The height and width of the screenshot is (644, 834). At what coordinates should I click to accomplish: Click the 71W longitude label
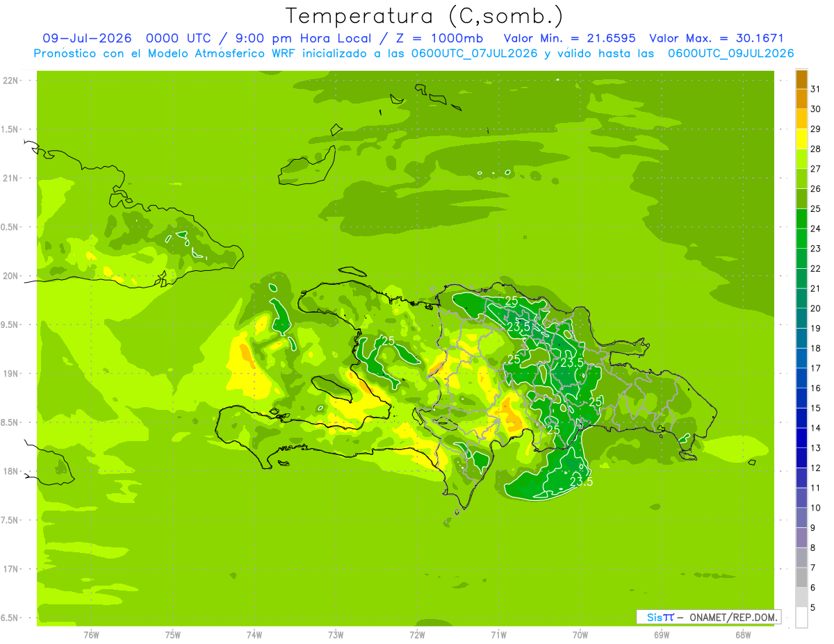498,635
